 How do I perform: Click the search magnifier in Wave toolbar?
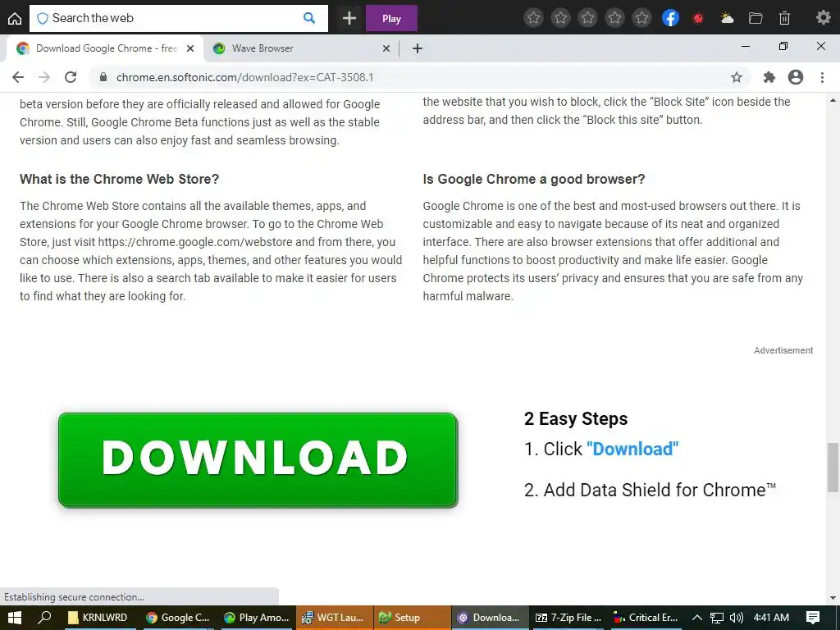[x=309, y=18]
